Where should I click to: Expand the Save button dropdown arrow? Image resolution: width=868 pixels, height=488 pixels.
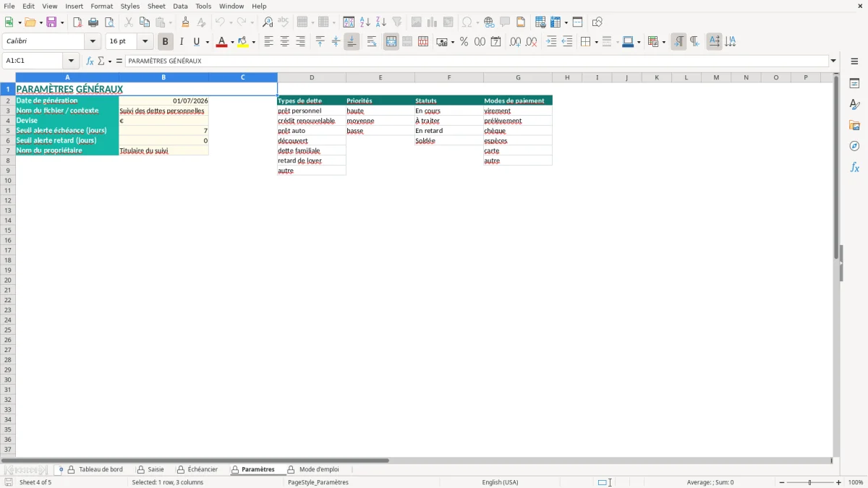[62, 22]
